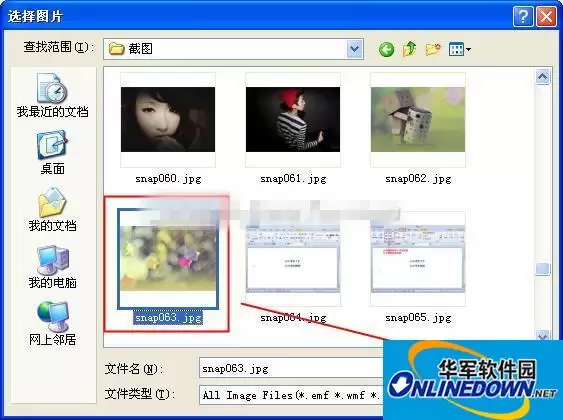This screenshot has width=563, height=420.
Task: Open 我最近的文档 recent documents
Action: pyautogui.click(x=52, y=95)
